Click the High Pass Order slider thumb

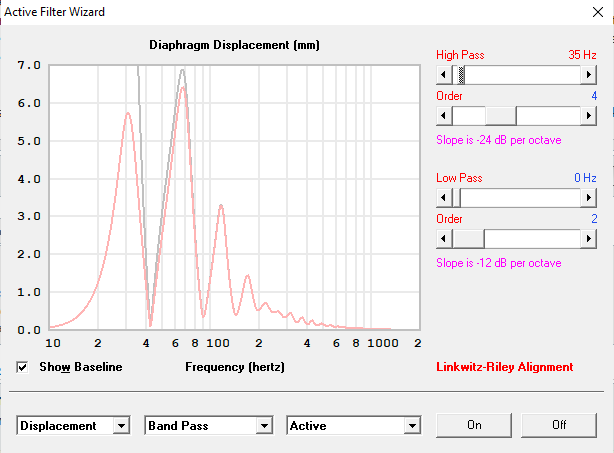tap(500, 115)
